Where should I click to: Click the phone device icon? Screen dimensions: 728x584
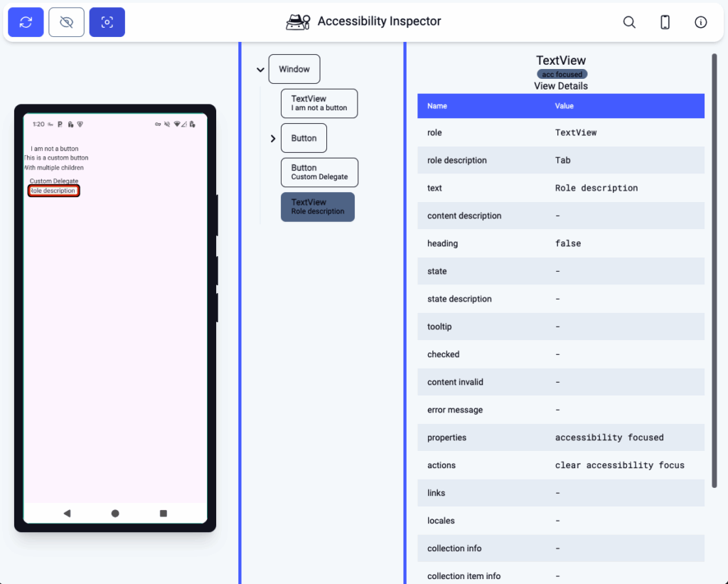[x=665, y=22]
